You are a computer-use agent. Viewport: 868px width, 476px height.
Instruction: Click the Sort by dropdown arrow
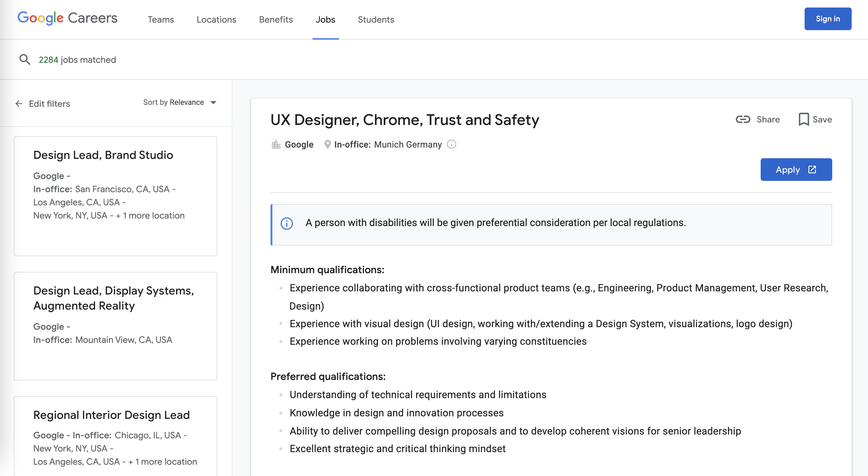pyautogui.click(x=213, y=102)
